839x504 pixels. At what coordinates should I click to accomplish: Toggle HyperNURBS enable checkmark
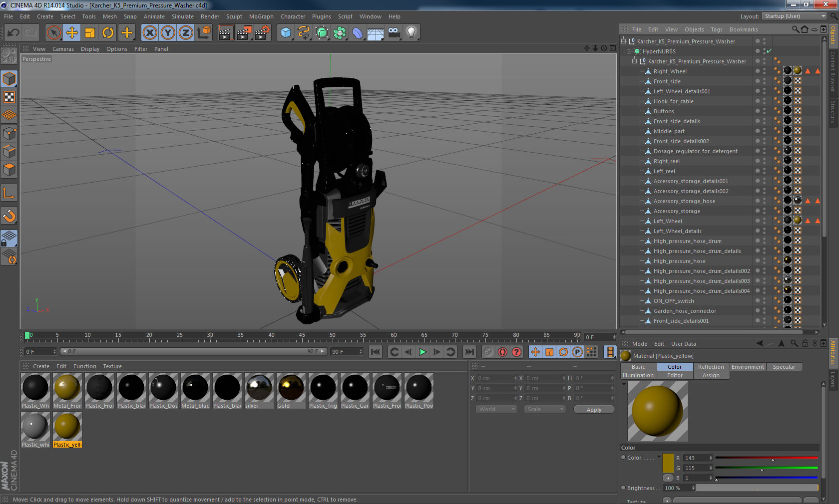point(769,51)
